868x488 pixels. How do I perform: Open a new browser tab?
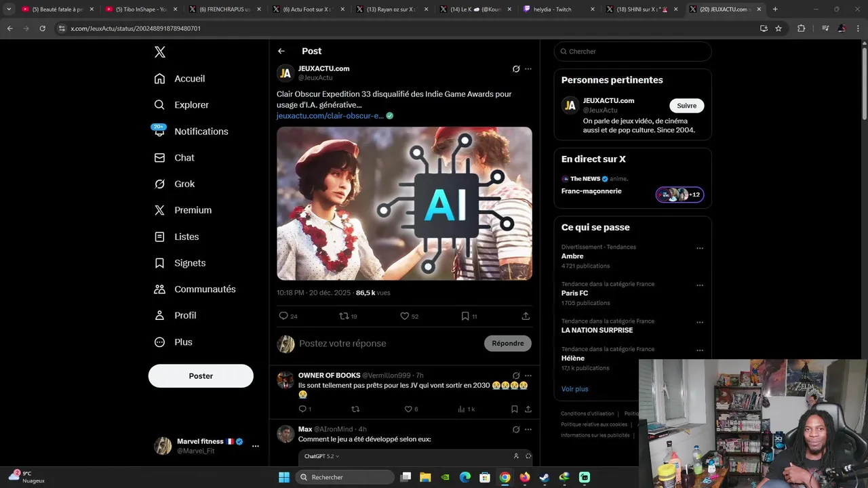click(x=775, y=9)
